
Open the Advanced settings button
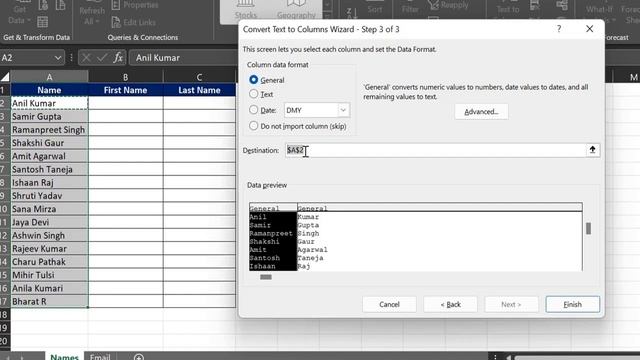pos(481,111)
